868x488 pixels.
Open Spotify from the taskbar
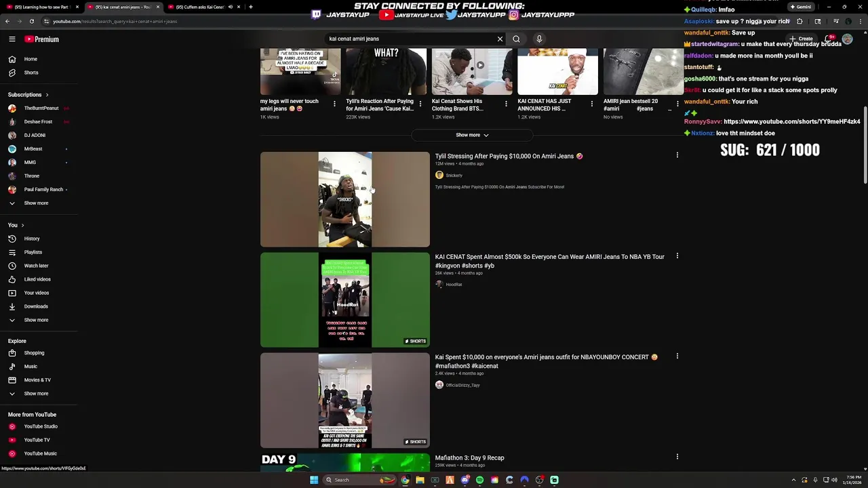coord(479,480)
